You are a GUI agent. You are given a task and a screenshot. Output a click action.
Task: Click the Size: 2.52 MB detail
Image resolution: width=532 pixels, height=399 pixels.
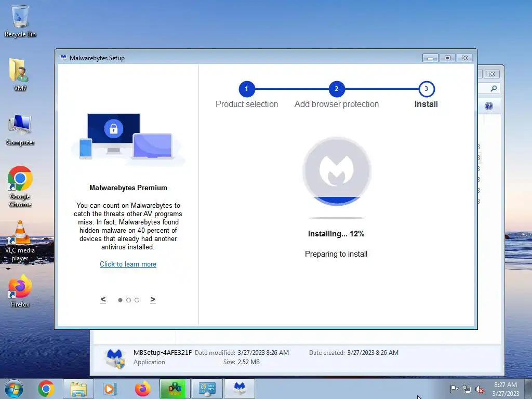click(242, 362)
